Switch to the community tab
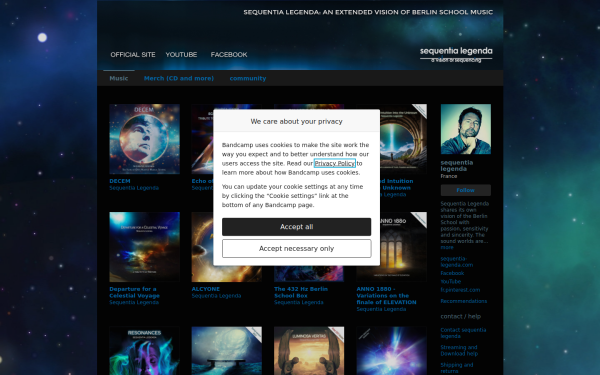 point(248,78)
